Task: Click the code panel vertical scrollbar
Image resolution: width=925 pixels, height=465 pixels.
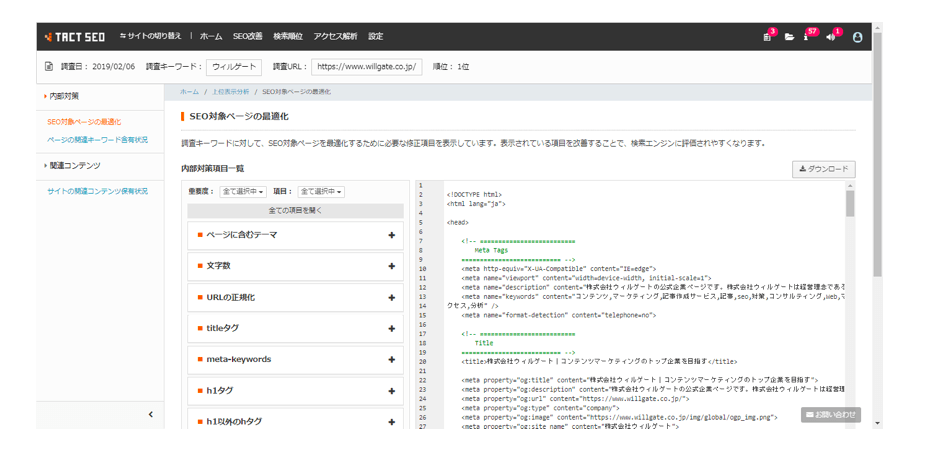Action: tap(850, 205)
